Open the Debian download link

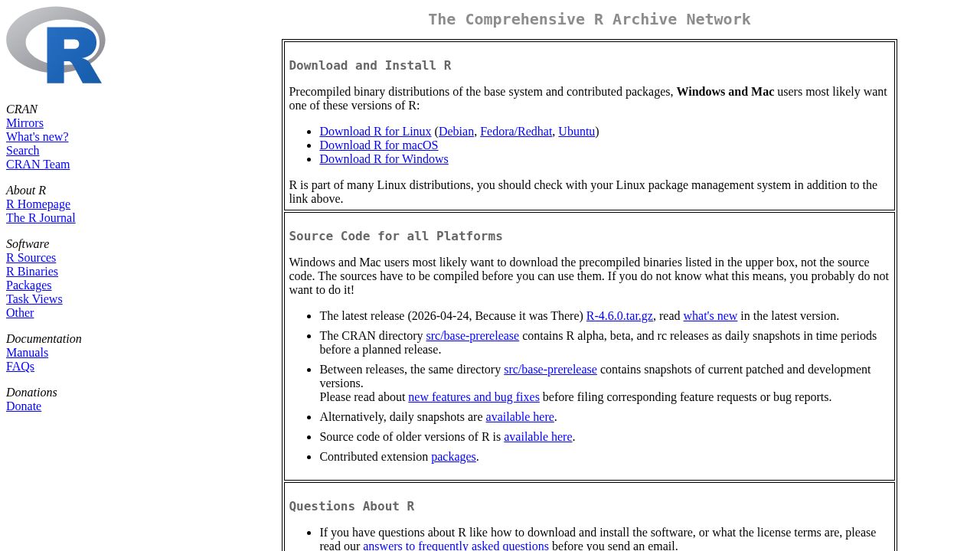coord(456,132)
